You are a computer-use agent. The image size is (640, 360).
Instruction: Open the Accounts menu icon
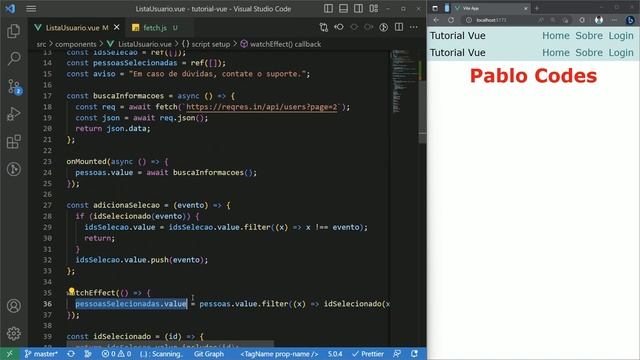click(x=13, y=306)
